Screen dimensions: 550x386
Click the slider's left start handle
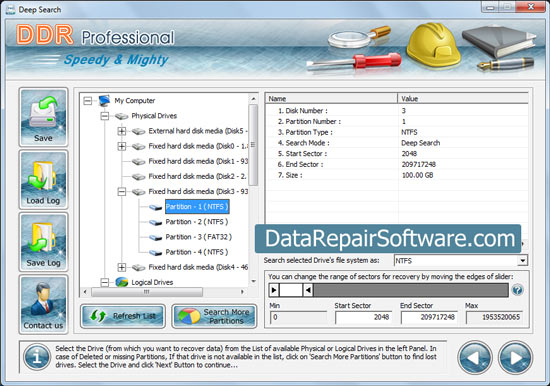(274, 290)
